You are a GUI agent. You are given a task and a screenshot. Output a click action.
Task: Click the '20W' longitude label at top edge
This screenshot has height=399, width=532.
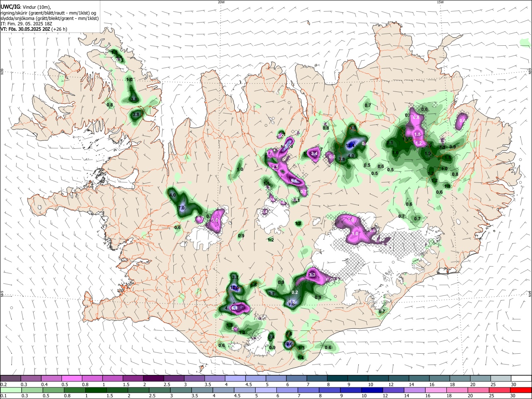click(x=221, y=2)
